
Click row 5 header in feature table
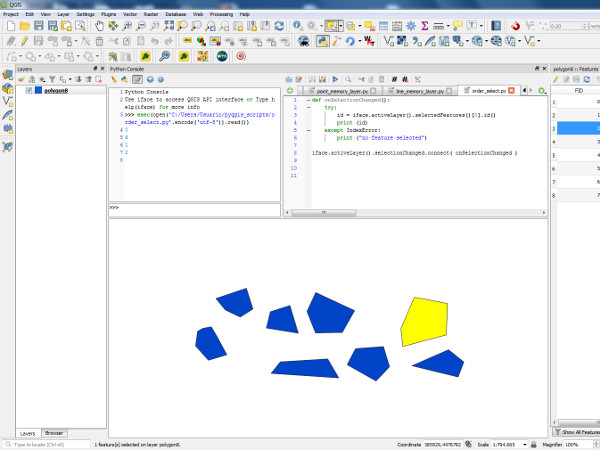pos(554,155)
